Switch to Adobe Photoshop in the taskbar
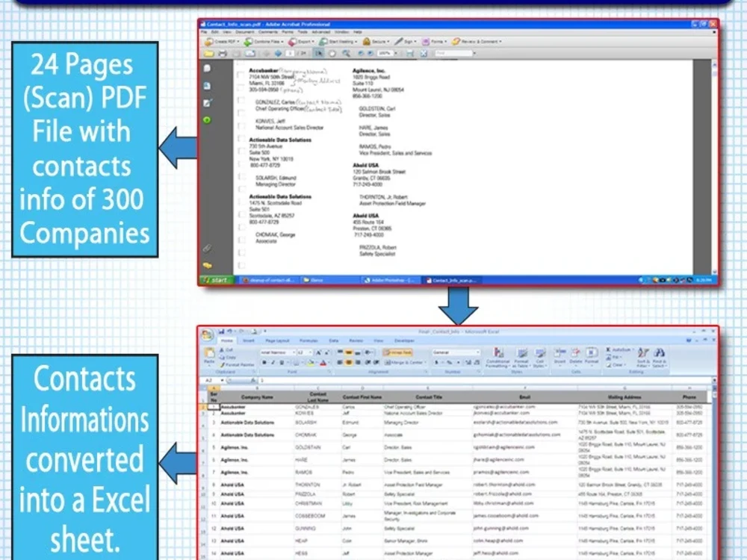 point(390,281)
